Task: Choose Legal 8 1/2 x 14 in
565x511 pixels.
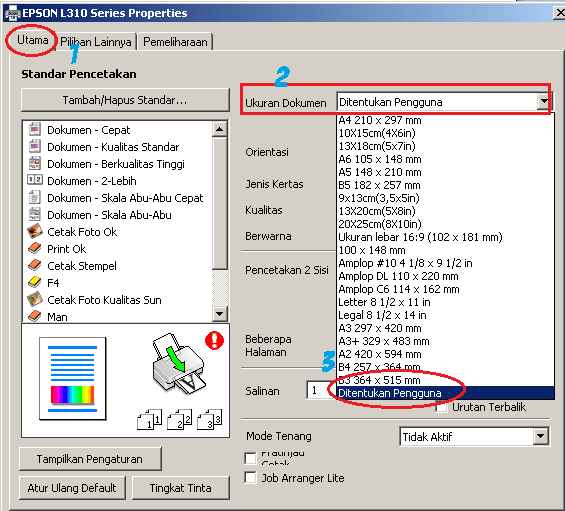Action: coord(445,315)
